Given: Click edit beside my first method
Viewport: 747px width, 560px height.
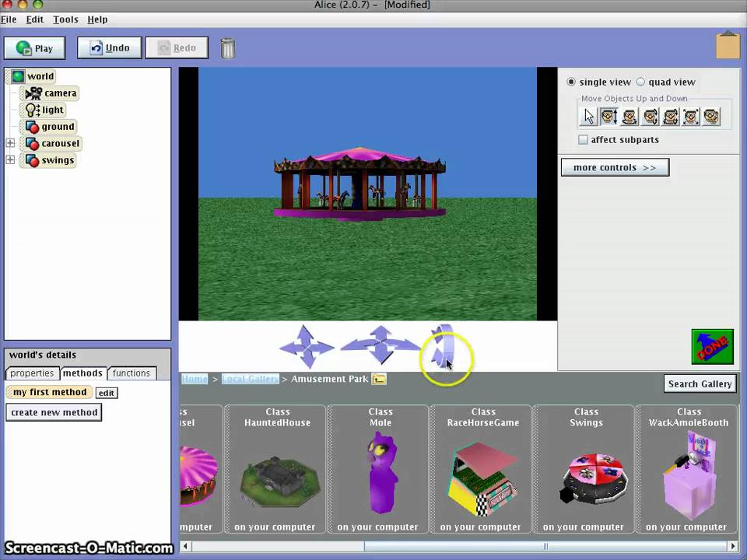Looking at the screenshot, I should (106, 393).
